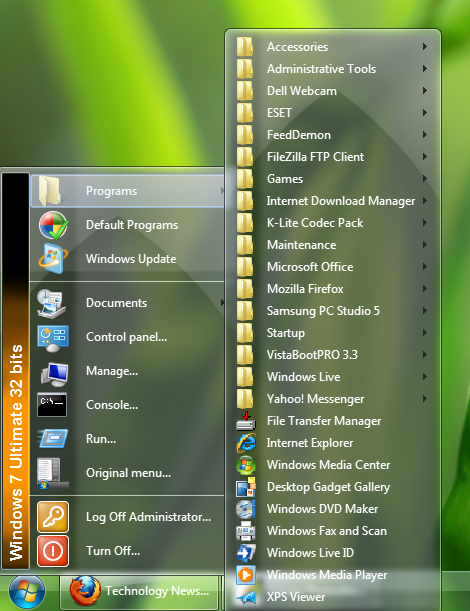470x611 pixels.
Task: Click the red Turn Off power icon
Action: click(x=53, y=551)
